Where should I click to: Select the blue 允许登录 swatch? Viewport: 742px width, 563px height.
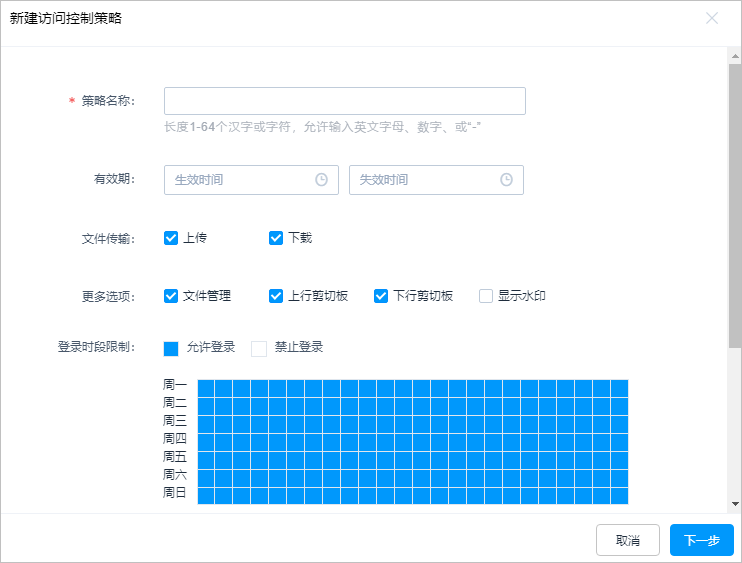[171, 348]
